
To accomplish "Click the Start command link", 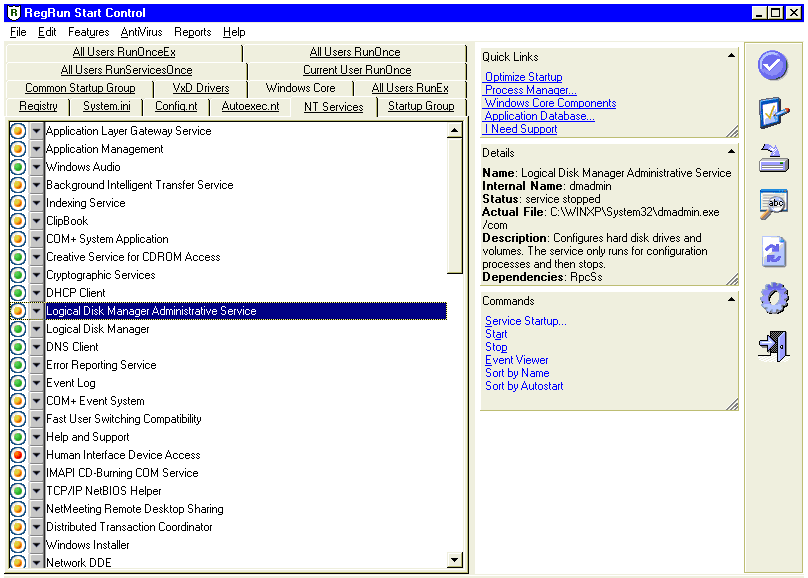I will click(496, 334).
